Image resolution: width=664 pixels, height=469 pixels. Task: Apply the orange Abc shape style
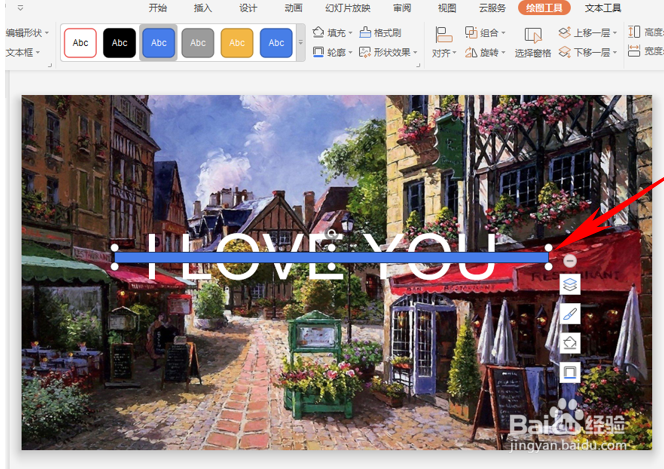[237, 43]
